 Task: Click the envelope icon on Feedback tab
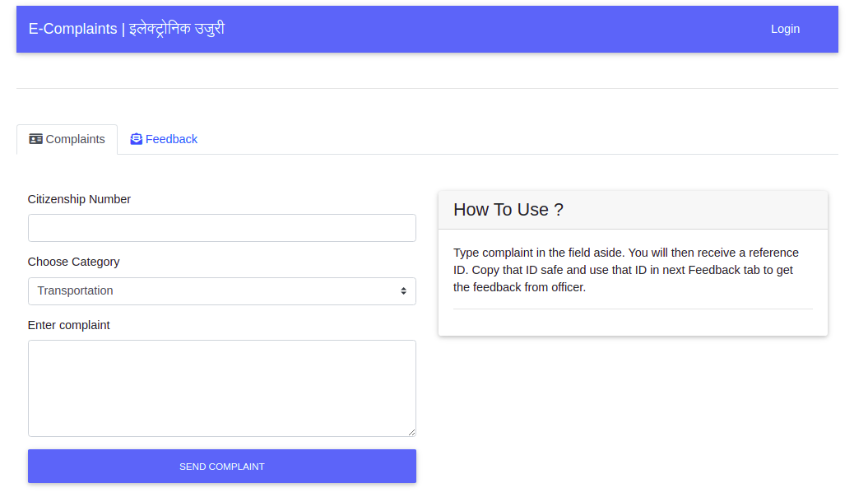[134, 138]
